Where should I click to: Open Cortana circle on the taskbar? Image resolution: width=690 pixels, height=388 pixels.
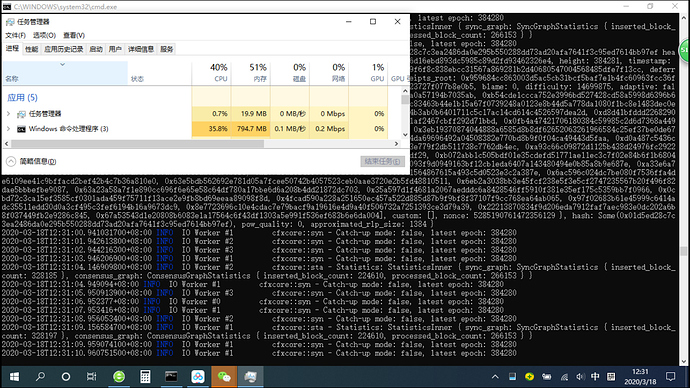pyautogui.click(x=66, y=377)
